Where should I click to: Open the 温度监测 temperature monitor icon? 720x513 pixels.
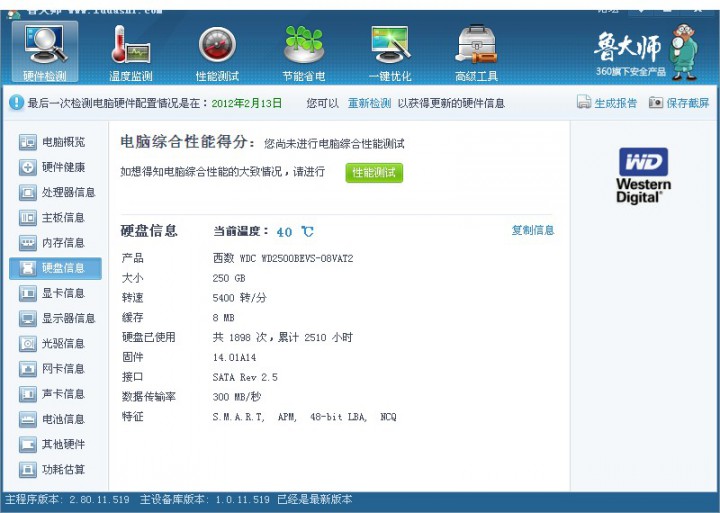(x=130, y=50)
